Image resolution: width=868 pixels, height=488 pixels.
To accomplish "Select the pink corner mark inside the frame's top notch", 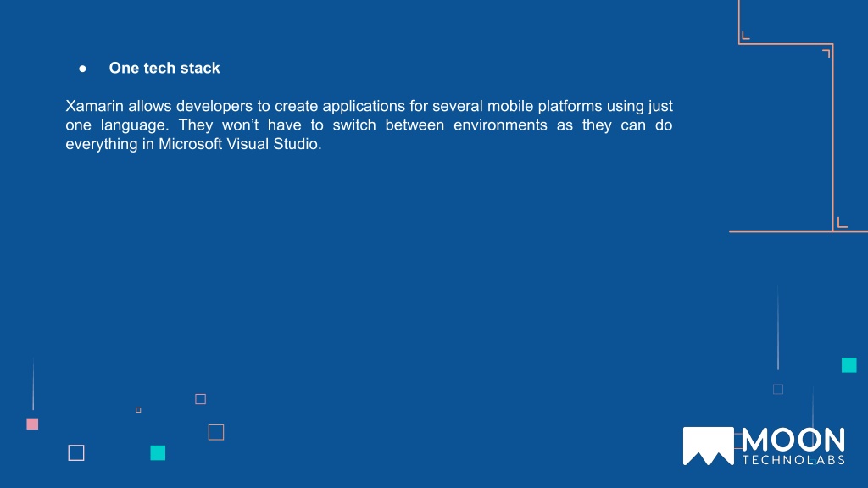I will pyautogui.click(x=746, y=36).
